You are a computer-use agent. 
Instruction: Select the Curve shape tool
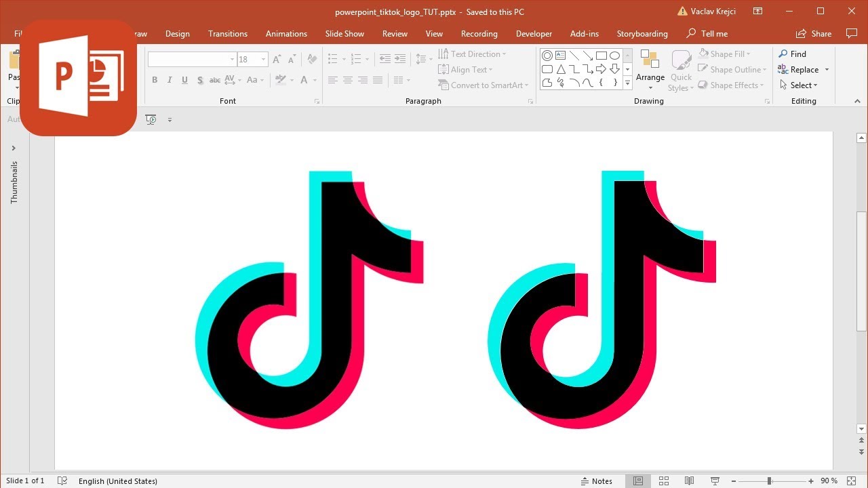pos(588,83)
